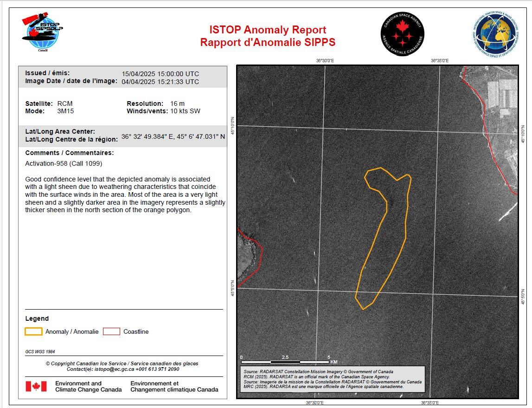The height and width of the screenshot is (408, 532).
Task: Click the area center coordinates value
Action: click(x=173, y=137)
